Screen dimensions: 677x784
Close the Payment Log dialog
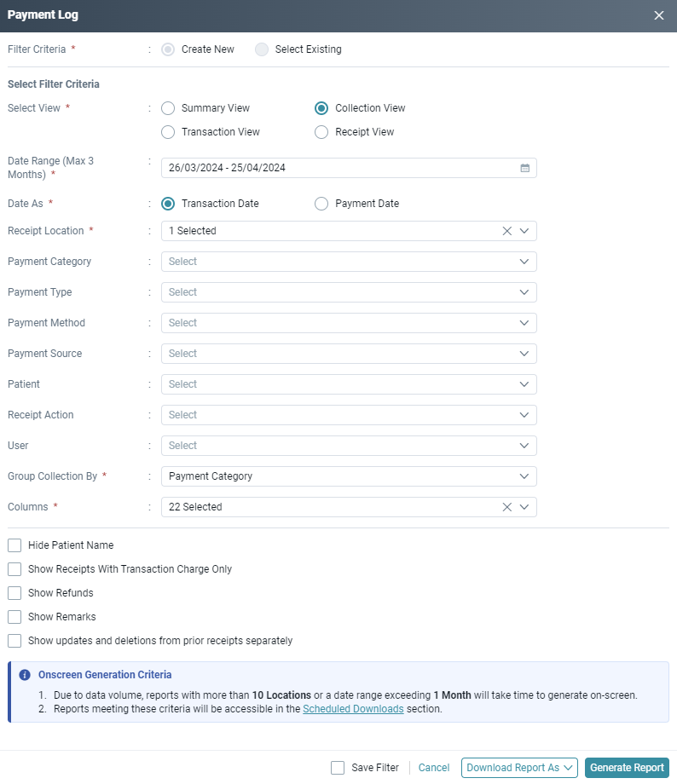(659, 14)
